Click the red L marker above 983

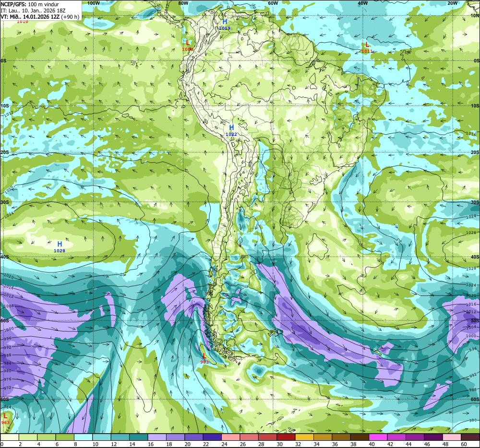coord(204,355)
